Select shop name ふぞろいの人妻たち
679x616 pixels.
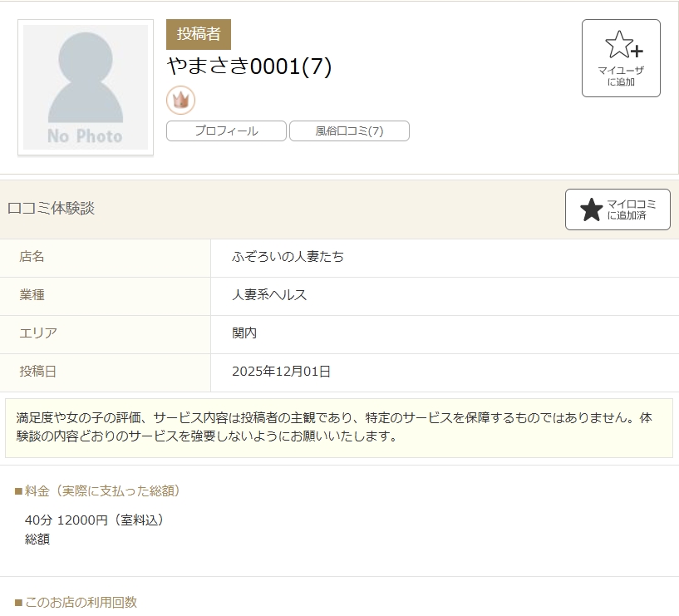tap(288, 257)
